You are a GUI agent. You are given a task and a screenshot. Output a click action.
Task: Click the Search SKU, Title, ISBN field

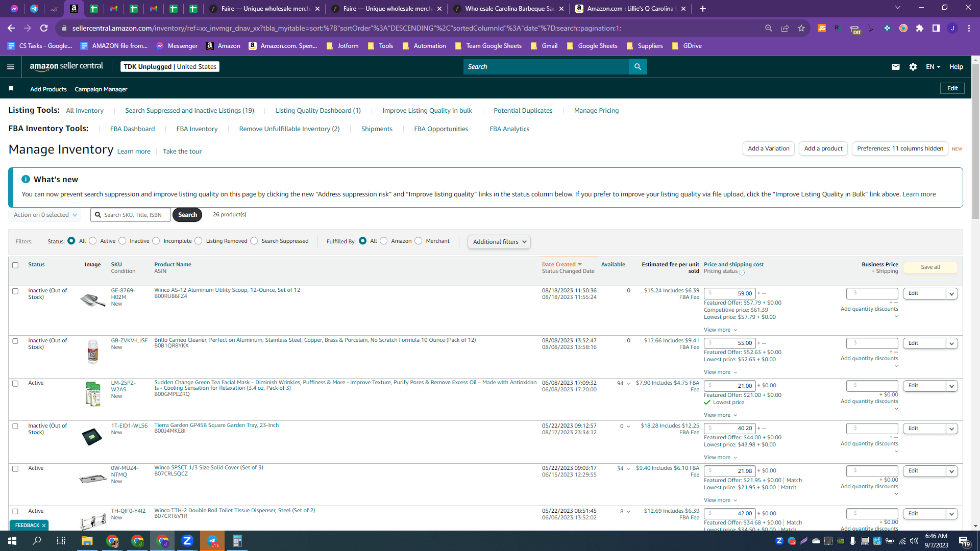click(131, 215)
